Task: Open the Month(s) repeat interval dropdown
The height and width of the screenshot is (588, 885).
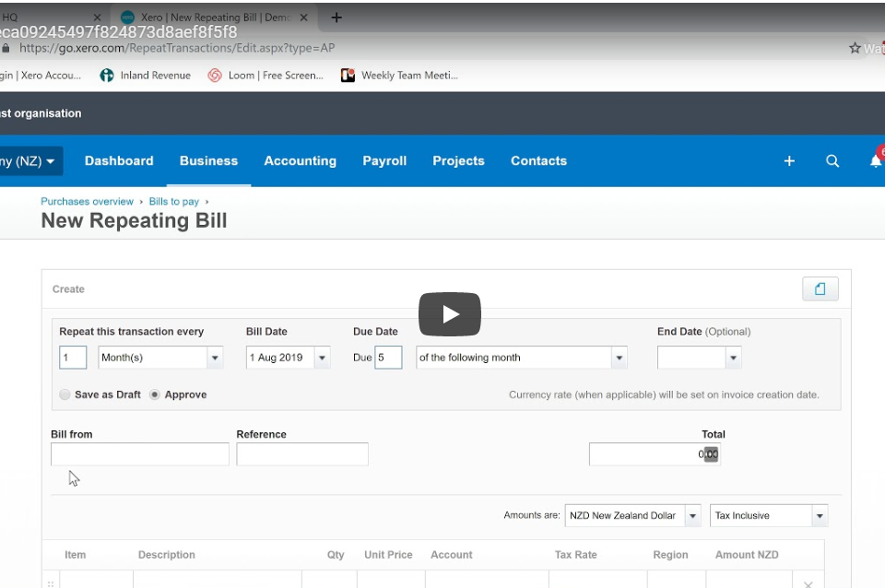Action: click(x=215, y=357)
